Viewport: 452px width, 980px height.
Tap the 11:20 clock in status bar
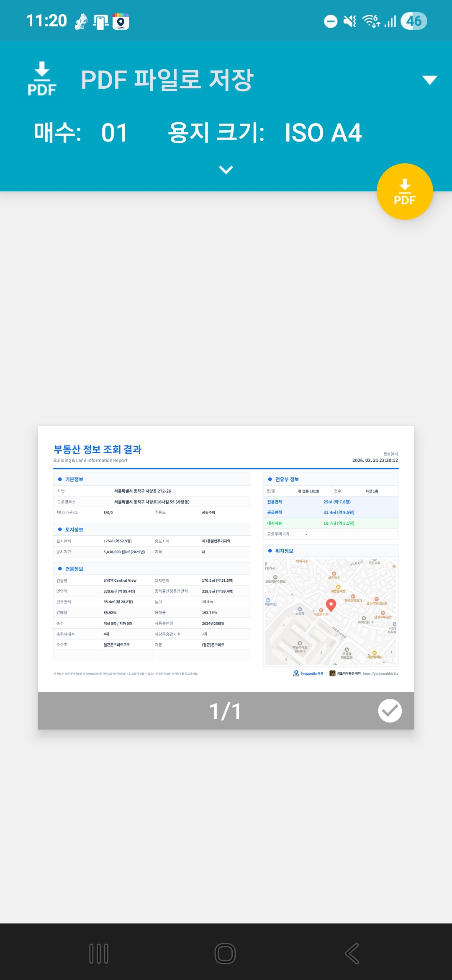click(x=46, y=21)
